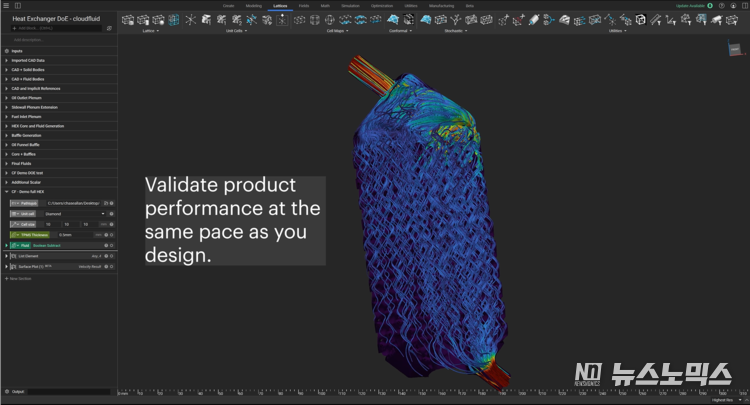Expand the Fluid block arrow
Image resolution: width=750 pixels, height=405 pixels.
pos(6,245)
